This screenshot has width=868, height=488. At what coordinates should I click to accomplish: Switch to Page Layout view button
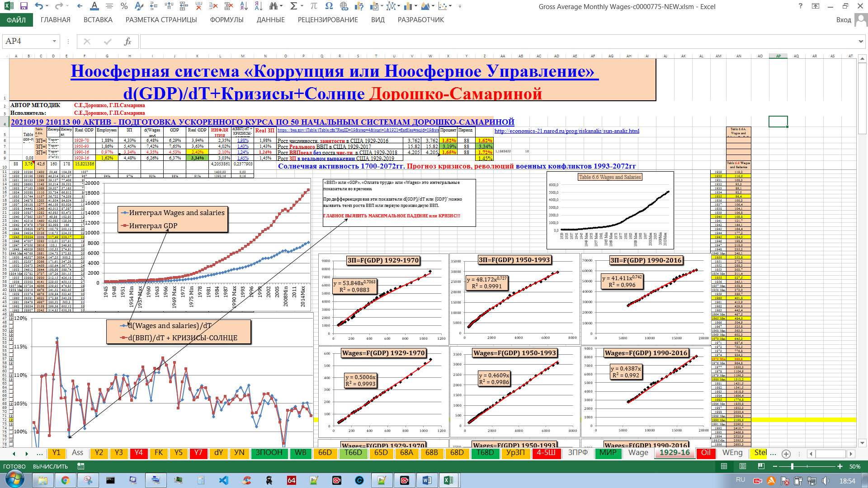click(742, 466)
